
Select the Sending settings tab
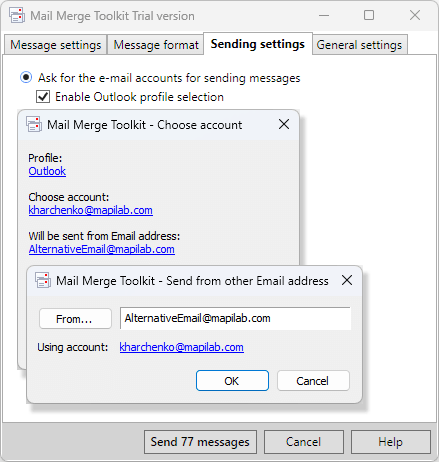258,44
